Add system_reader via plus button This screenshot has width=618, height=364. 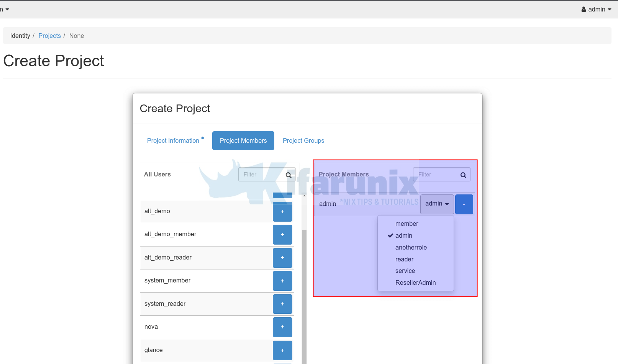[282, 304]
